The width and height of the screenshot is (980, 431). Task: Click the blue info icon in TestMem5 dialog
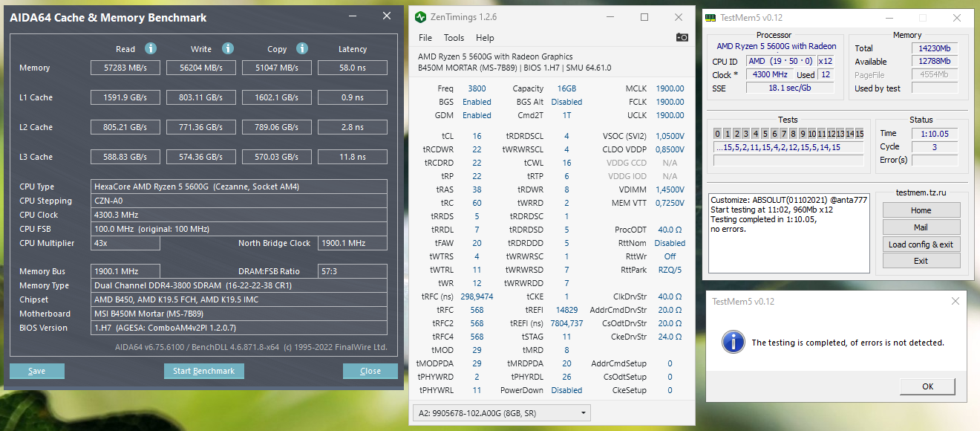(x=734, y=342)
